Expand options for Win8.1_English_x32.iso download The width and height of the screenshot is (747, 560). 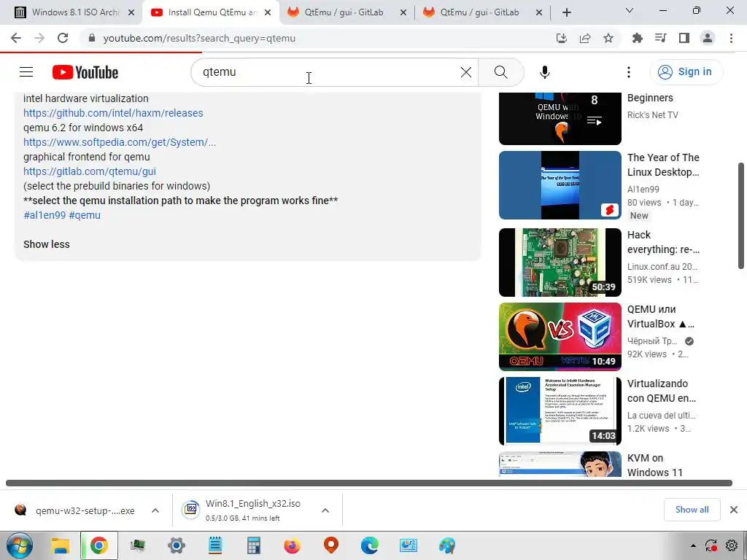pos(325,510)
